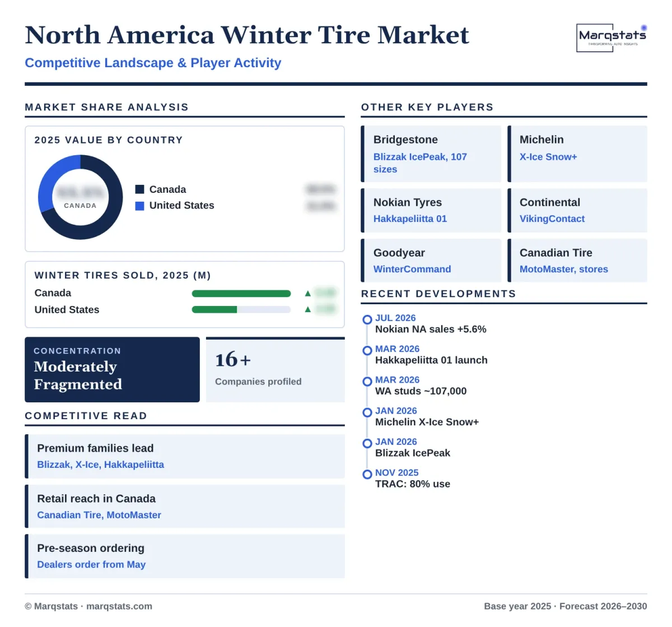The height and width of the screenshot is (627, 672).
Task: Click the Moderately Fragmented concentration card
Action: [112, 370]
